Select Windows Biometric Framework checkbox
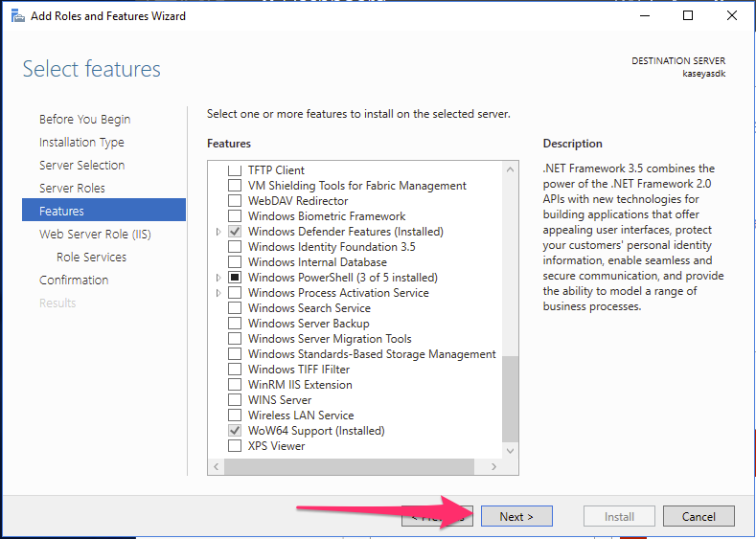The image size is (756, 539). pyautogui.click(x=235, y=216)
